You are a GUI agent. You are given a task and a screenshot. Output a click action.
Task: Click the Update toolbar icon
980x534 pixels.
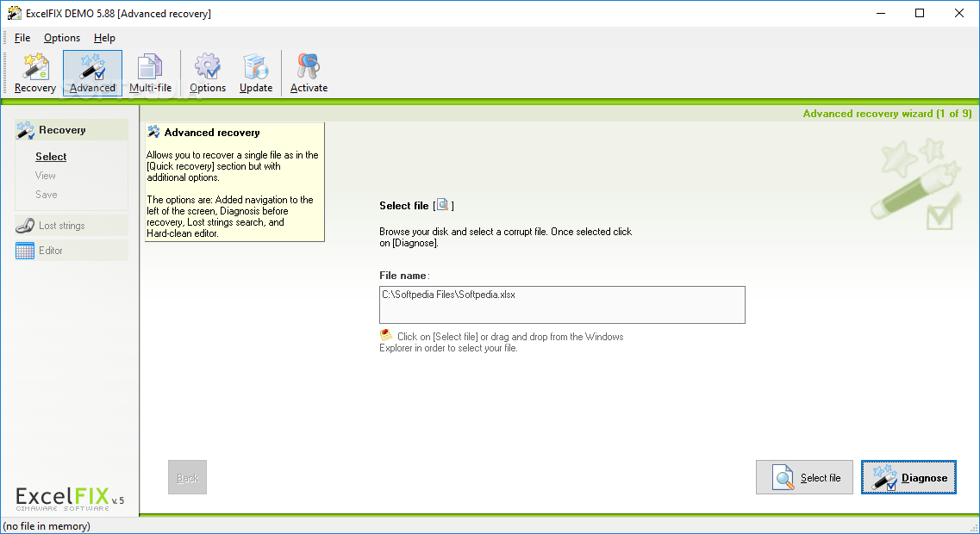click(x=256, y=73)
